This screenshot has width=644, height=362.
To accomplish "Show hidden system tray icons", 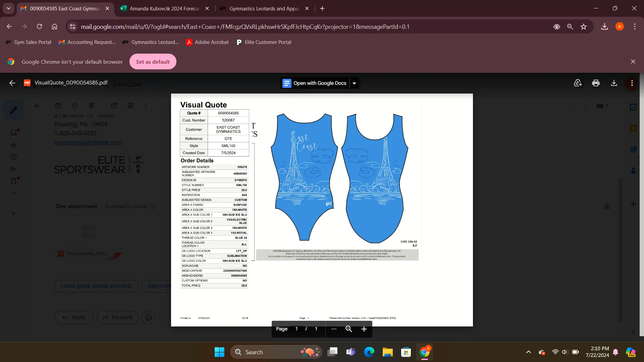I will 529,352.
